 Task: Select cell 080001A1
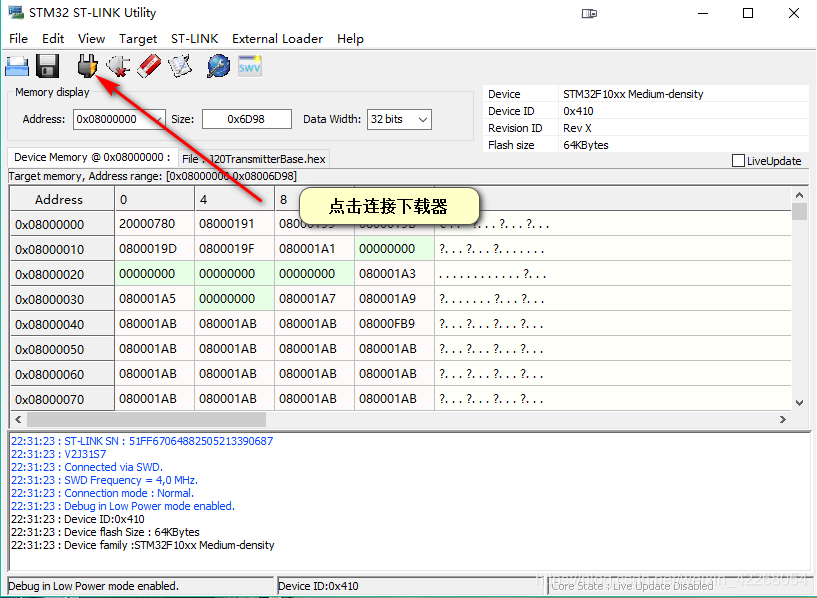click(315, 248)
